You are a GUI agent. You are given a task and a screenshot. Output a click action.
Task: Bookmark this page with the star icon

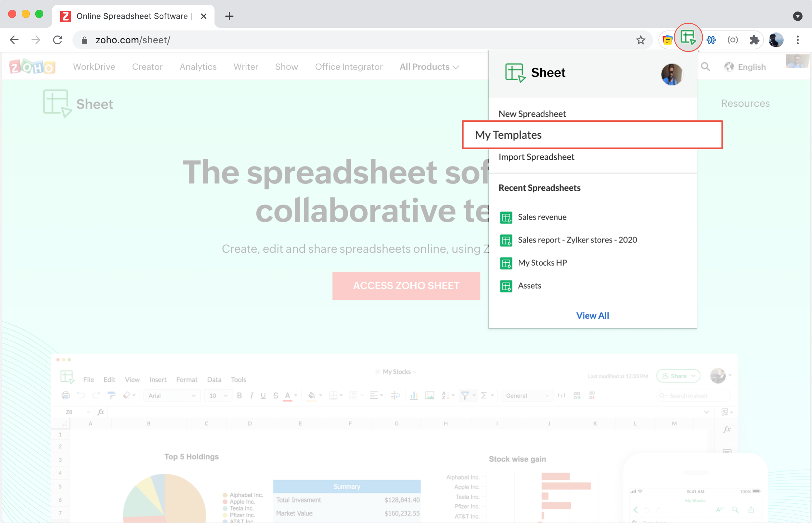click(640, 40)
